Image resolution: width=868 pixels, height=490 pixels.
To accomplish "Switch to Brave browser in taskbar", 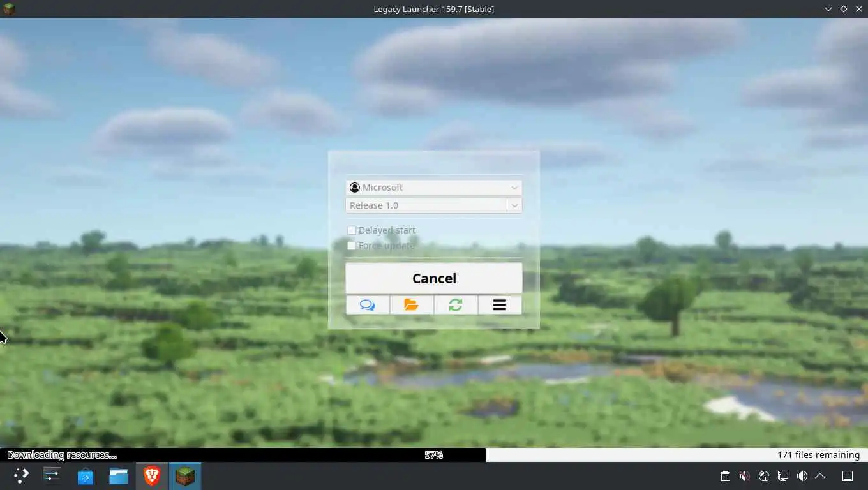I will (152, 476).
